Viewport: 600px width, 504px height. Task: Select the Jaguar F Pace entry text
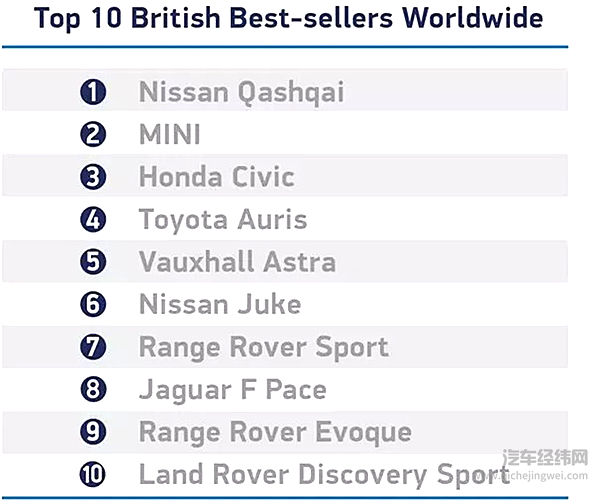pyautogui.click(x=232, y=389)
